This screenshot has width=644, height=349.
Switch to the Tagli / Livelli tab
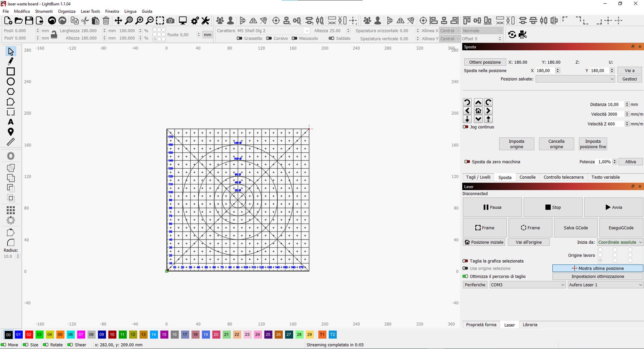[478, 177]
